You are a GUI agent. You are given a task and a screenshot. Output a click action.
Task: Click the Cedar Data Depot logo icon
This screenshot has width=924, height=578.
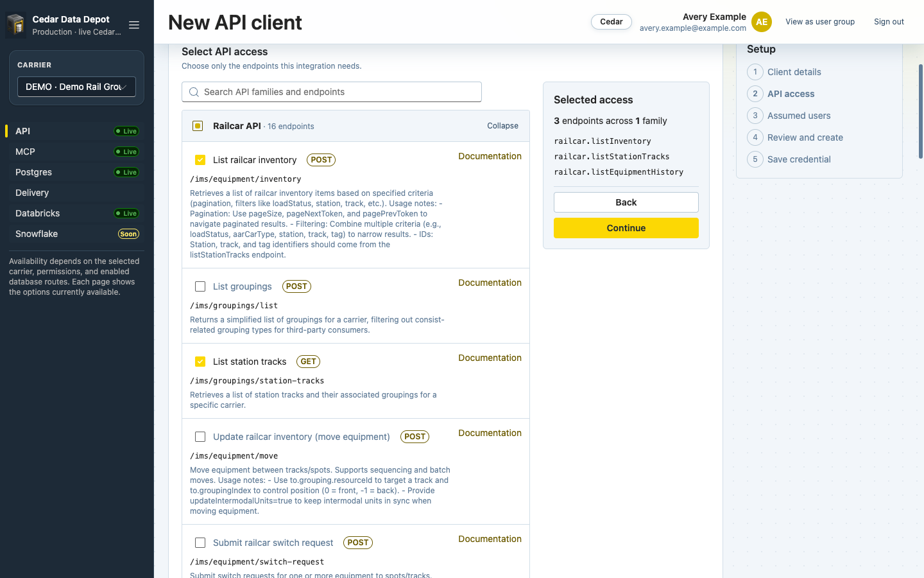[x=16, y=25]
